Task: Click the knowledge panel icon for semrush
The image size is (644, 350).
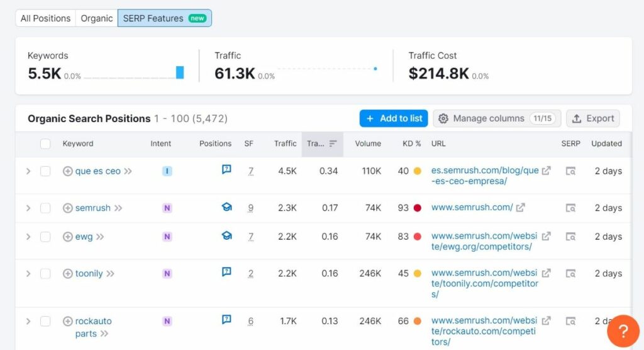Action: (226, 207)
